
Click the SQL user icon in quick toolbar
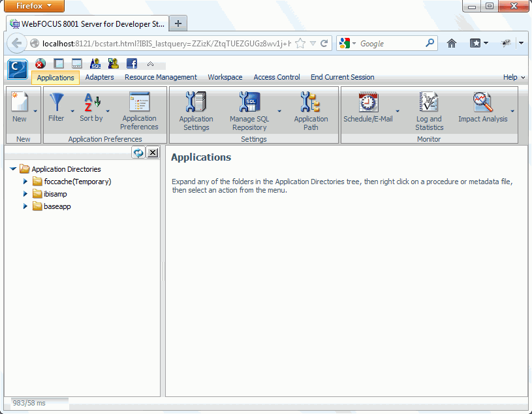pyautogui.click(x=95, y=63)
